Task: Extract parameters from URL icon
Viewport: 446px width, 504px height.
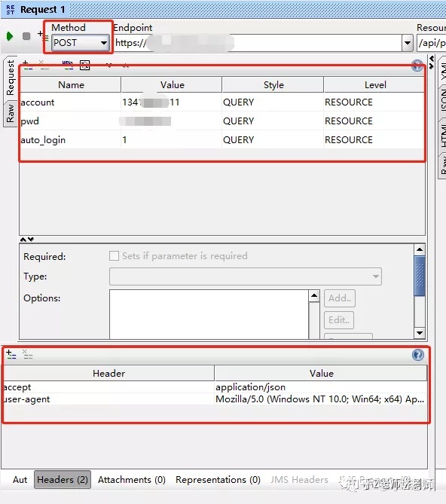Action: click(68, 66)
